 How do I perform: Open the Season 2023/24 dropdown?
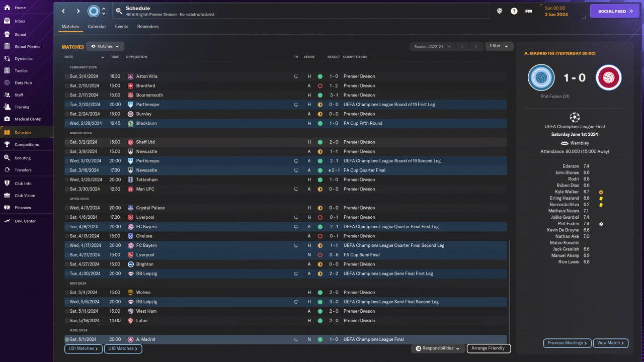(432, 47)
